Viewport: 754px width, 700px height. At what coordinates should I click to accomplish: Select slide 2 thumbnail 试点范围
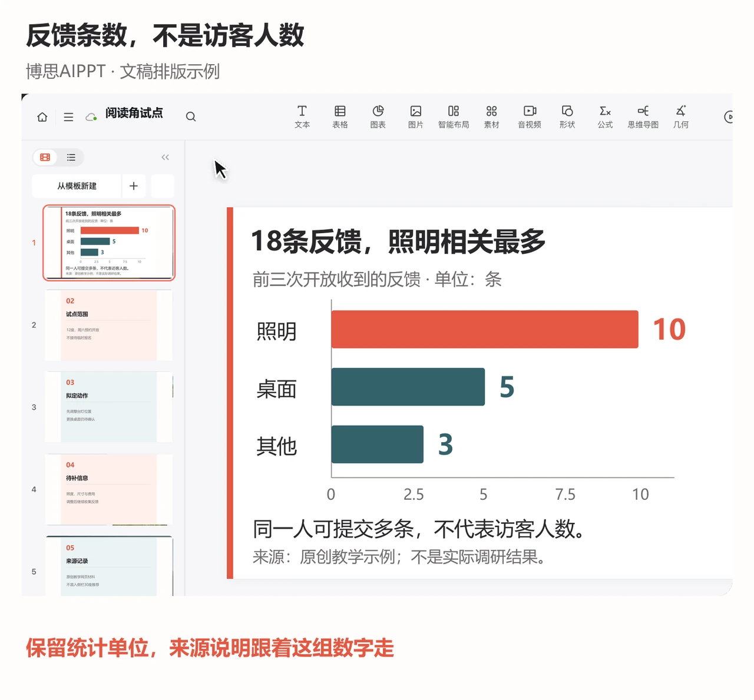coord(109,325)
